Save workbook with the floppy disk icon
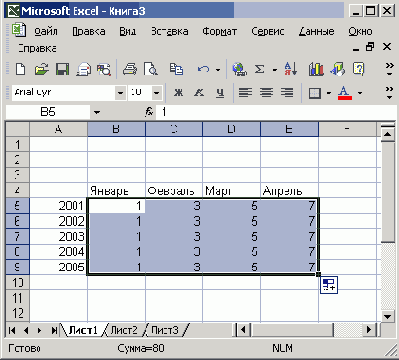The image size is (399, 360). pos(62,69)
